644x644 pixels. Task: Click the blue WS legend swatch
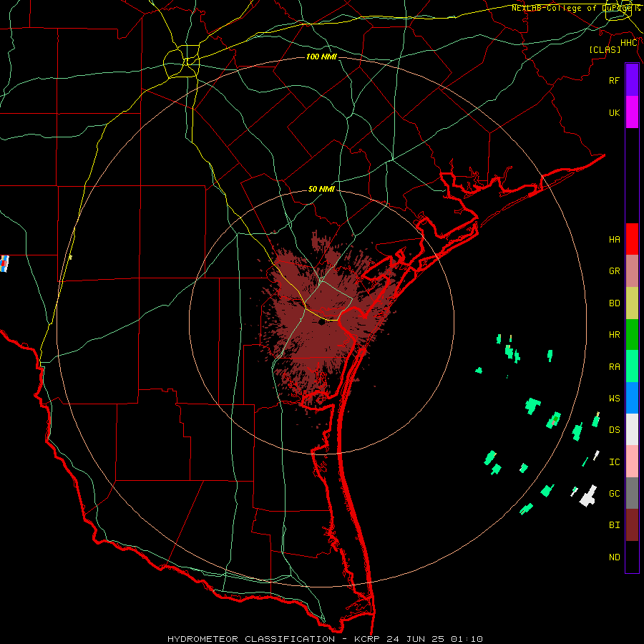coord(632,398)
